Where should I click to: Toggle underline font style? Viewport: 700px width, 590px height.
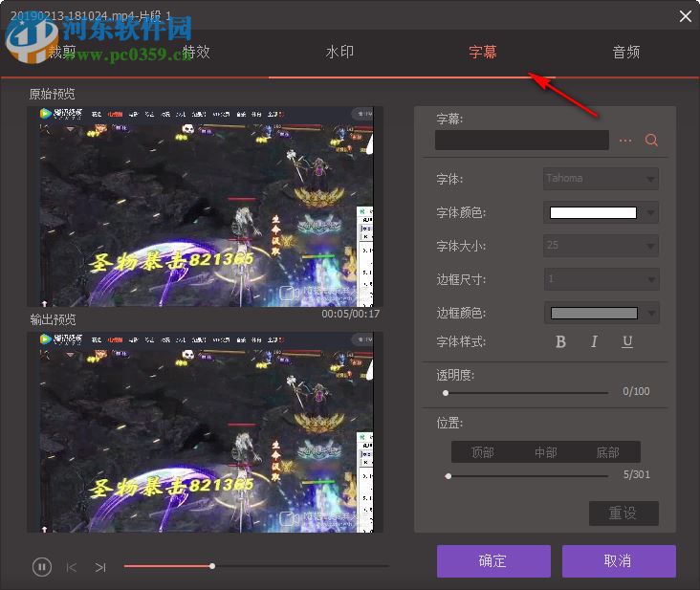627,342
